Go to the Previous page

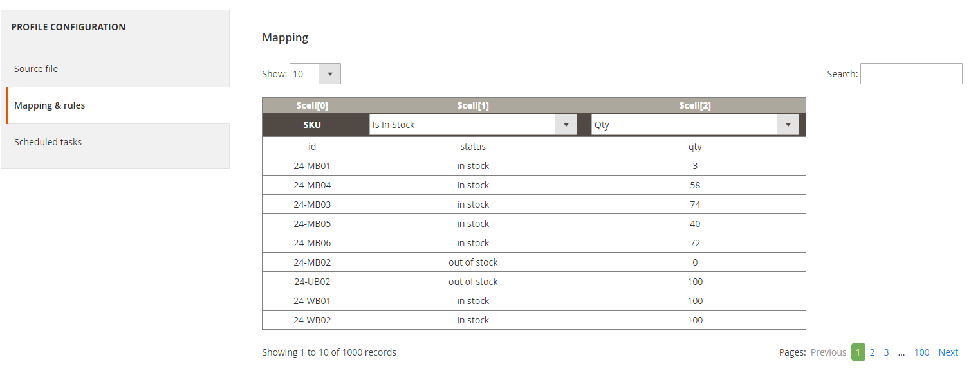coord(828,352)
